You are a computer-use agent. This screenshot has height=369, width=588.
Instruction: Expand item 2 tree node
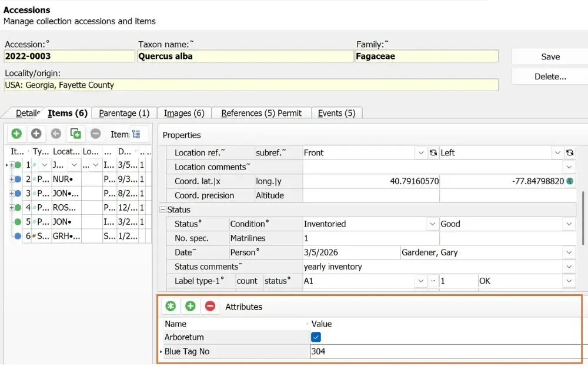[x=12, y=179]
